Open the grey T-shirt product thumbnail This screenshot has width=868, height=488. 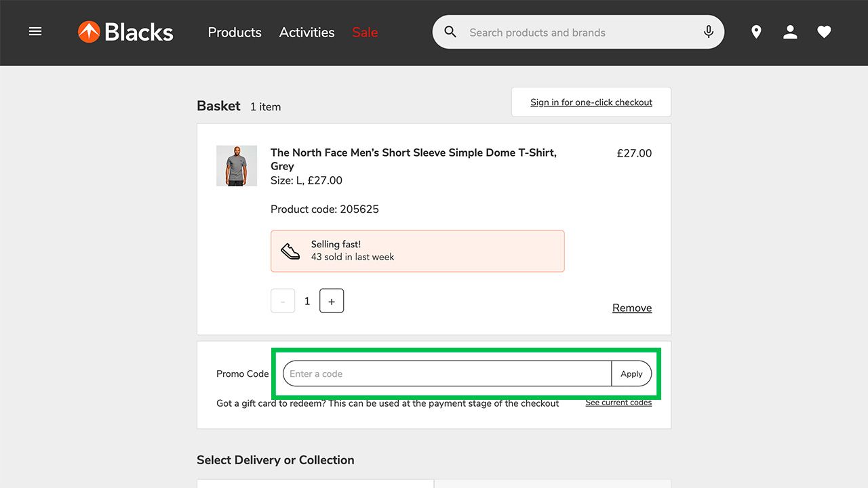coord(237,165)
